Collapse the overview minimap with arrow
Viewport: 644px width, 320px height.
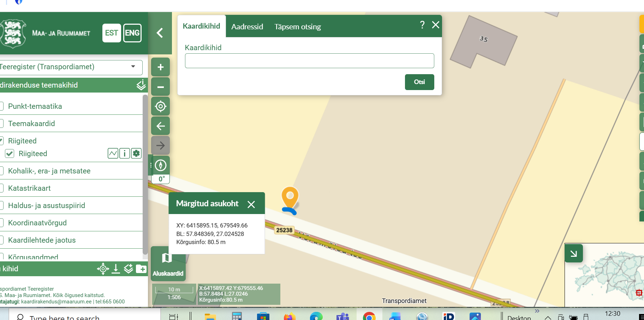573,253
